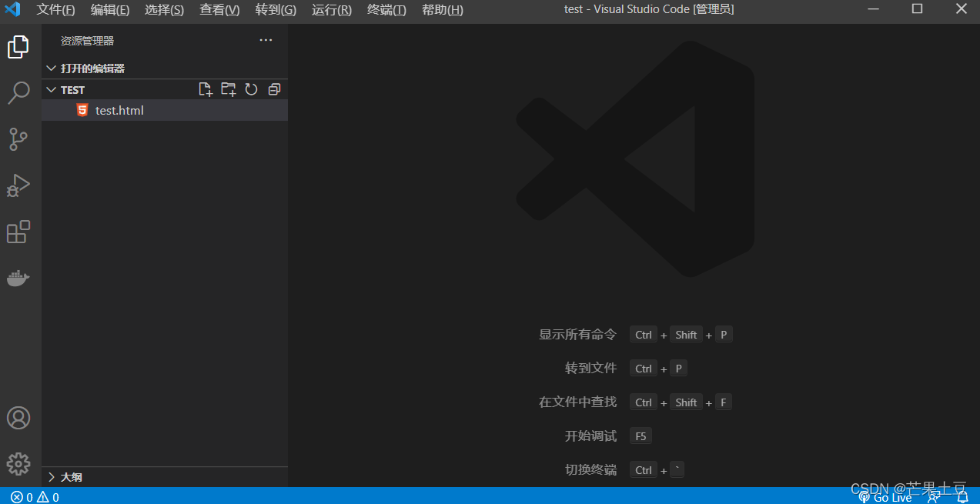Image resolution: width=980 pixels, height=504 pixels.
Task: Open the 选择(S) menu
Action: [x=164, y=9]
